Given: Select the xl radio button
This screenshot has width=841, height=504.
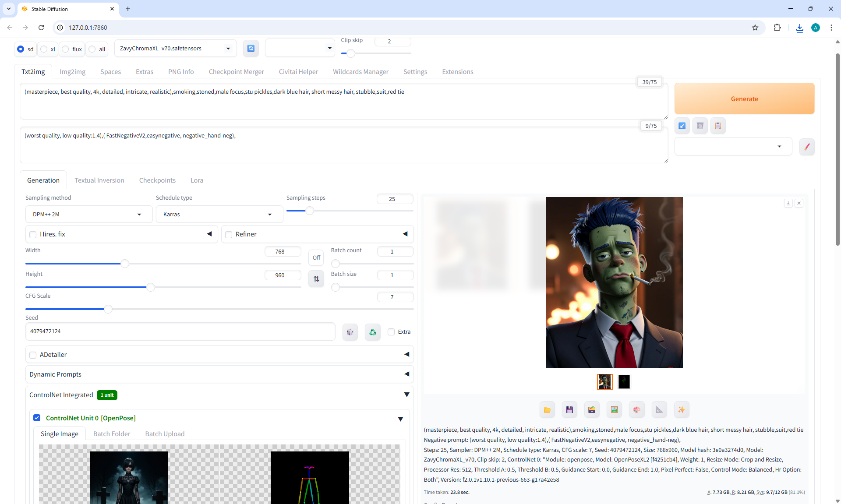Looking at the screenshot, I should pyautogui.click(x=44, y=49).
